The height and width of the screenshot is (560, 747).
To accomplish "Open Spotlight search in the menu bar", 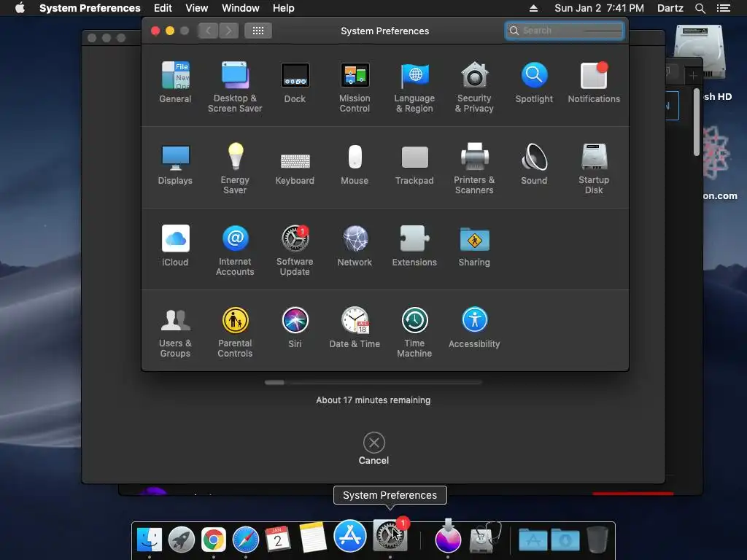I will pos(700,8).
